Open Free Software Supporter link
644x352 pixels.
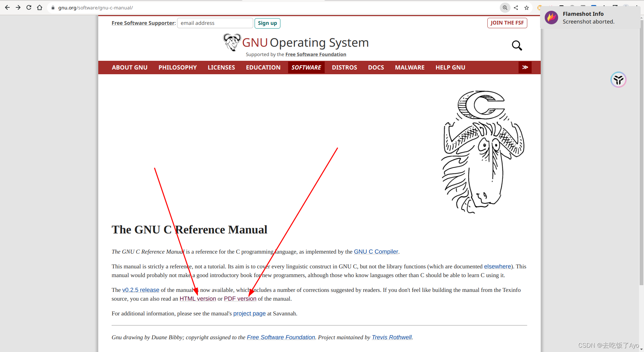click(143, 23)
